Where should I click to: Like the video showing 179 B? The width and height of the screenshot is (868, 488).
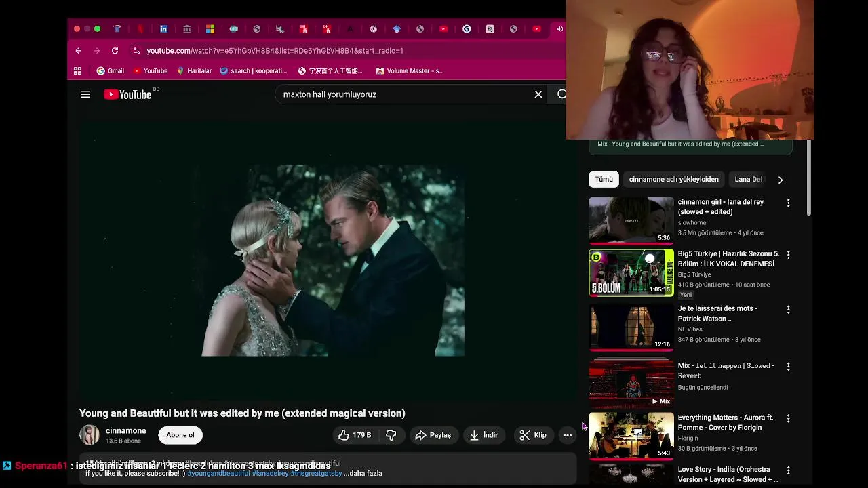[355, 435]
